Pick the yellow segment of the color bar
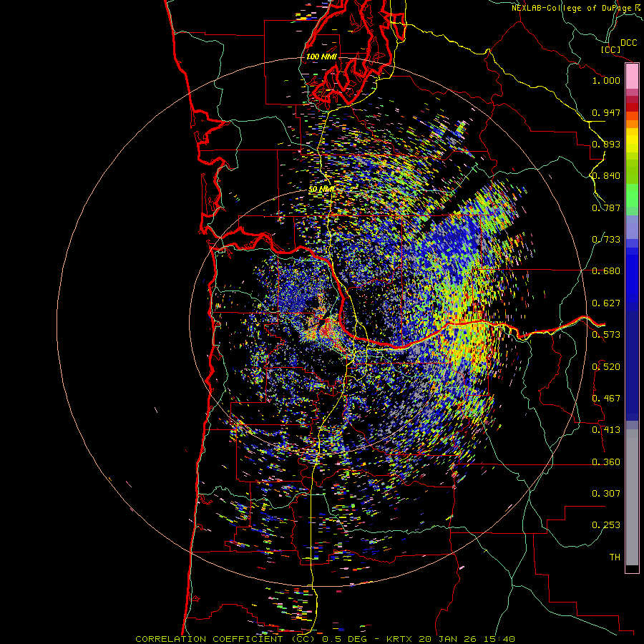Screen dimensions: 644x644 pos(632,140)
